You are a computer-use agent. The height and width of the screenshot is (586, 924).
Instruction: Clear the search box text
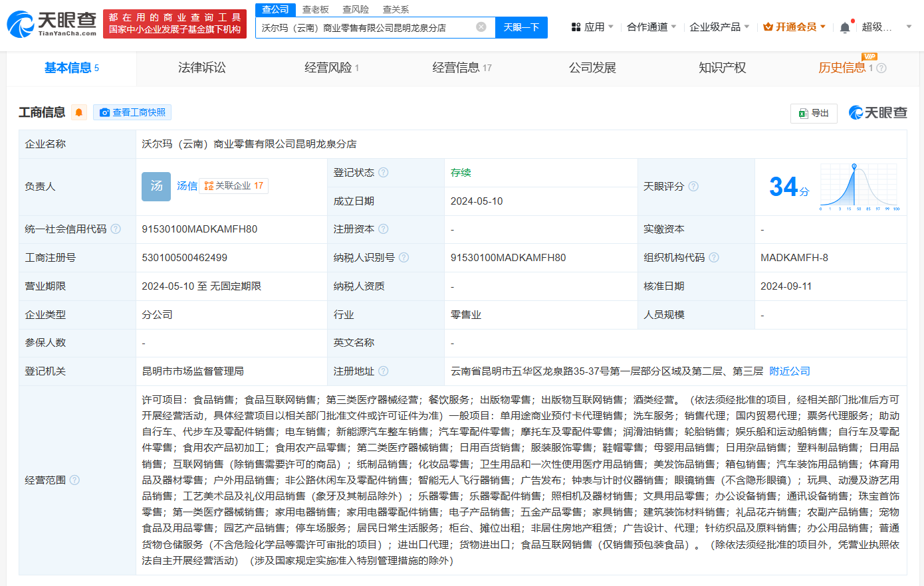coord(481,27)
